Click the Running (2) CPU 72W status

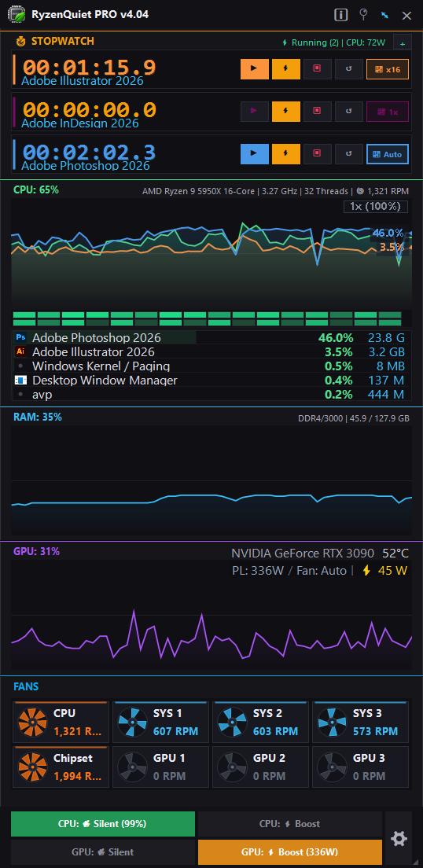click(336, 42)
